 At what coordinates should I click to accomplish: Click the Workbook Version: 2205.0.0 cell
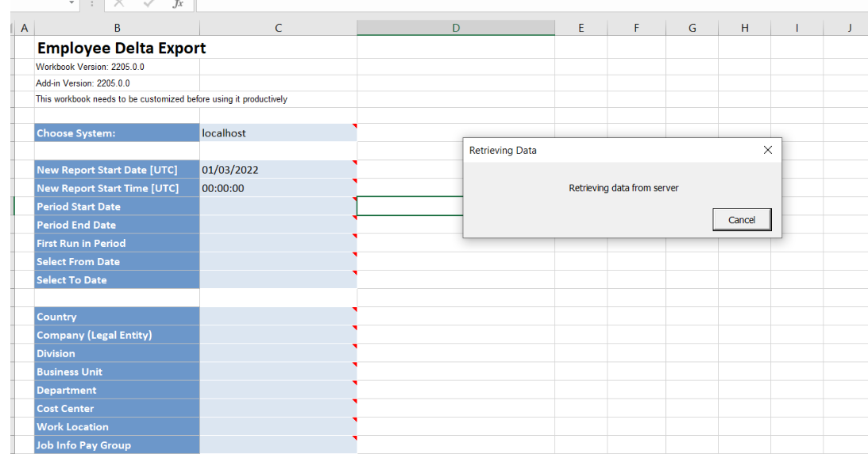click(x=117, y=67)
